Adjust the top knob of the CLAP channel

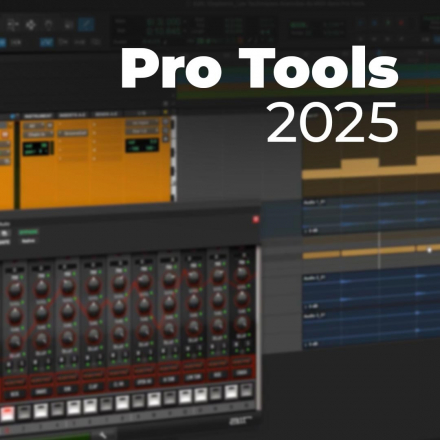(93, 285)
